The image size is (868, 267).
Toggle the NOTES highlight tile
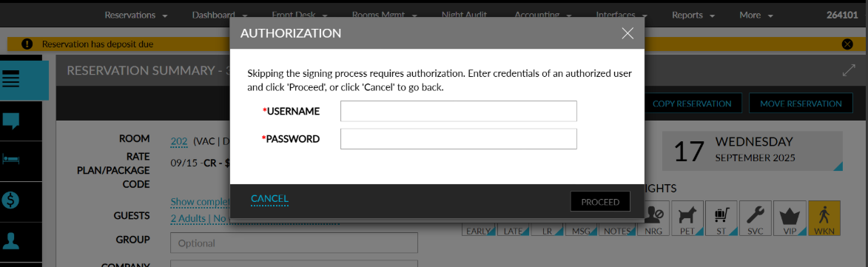(616, 231)
